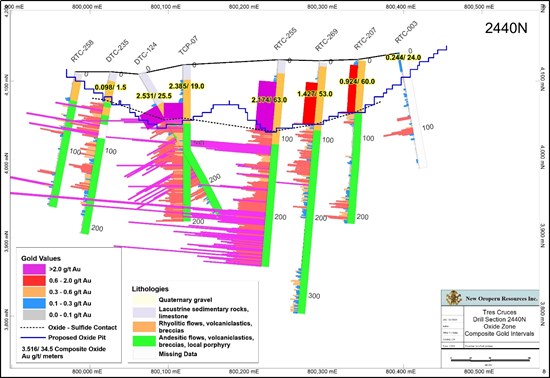550x378 pixels.
Task: Click the Lacustrine sedimentary rocks swatch
Action: coord(144,312)
